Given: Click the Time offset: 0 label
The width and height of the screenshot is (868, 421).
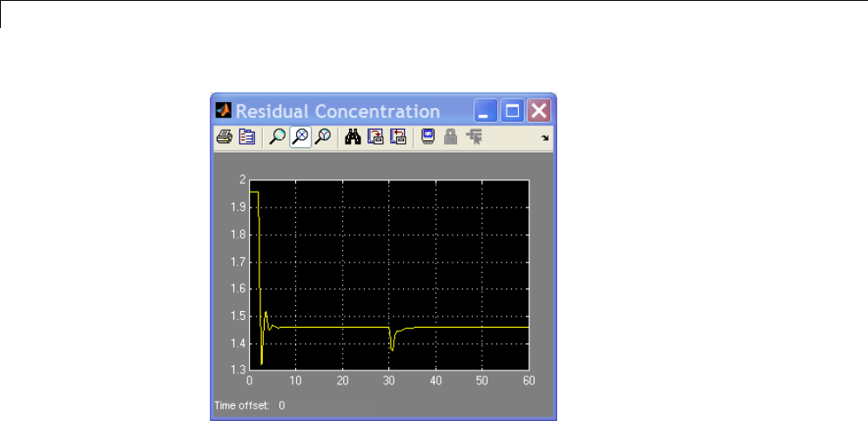Looking at the screenshot, I should coord(250,405).
